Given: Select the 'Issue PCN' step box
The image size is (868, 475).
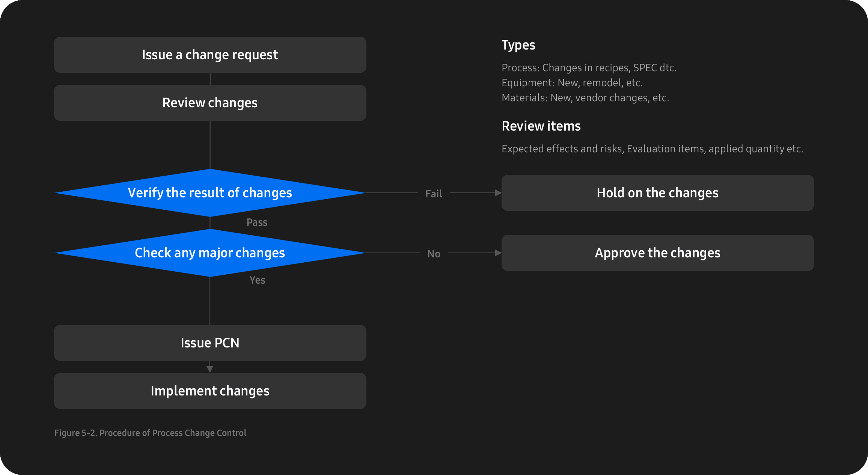Looking at the screenshot, I should (210, 343).
